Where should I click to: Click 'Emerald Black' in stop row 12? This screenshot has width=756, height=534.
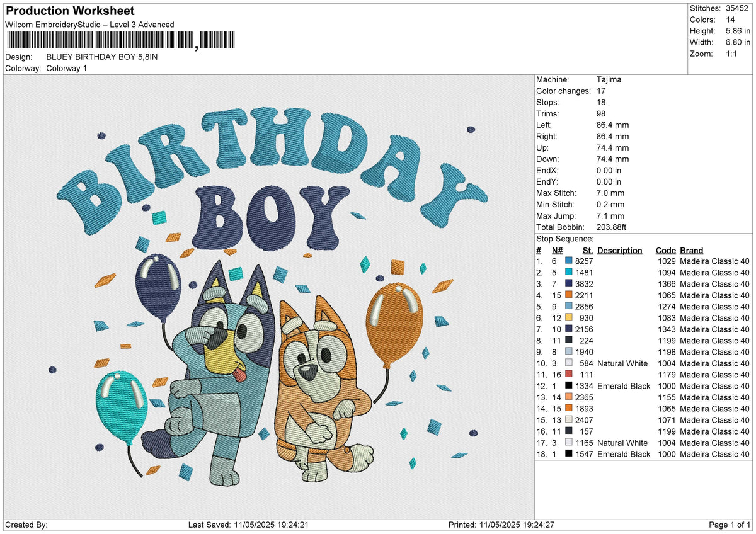[x=624, y=385]
